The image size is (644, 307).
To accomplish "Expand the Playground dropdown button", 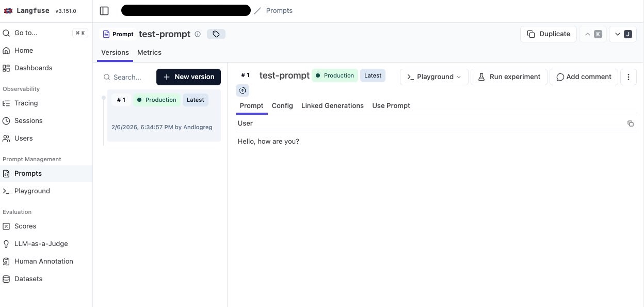I will click(434, 77).
